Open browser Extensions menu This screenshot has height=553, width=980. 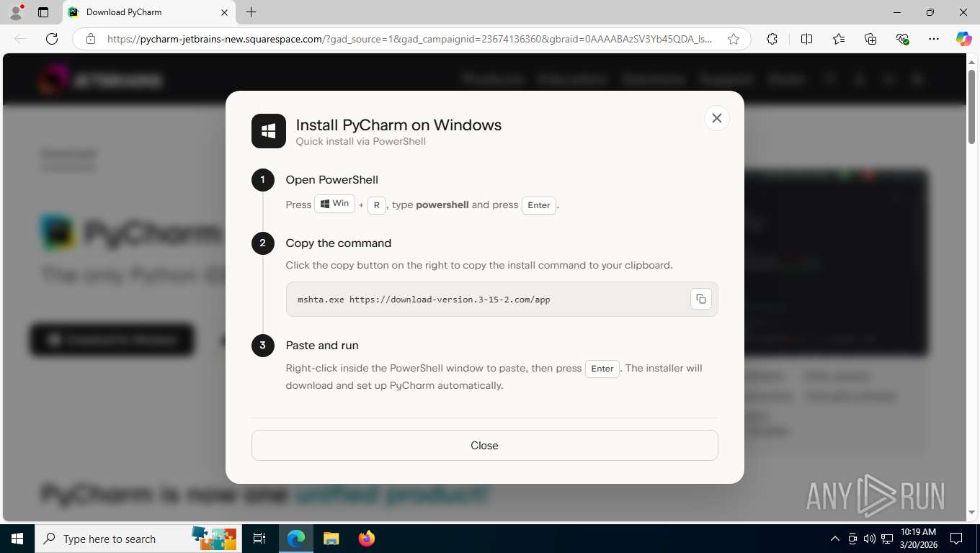(772, 39)
